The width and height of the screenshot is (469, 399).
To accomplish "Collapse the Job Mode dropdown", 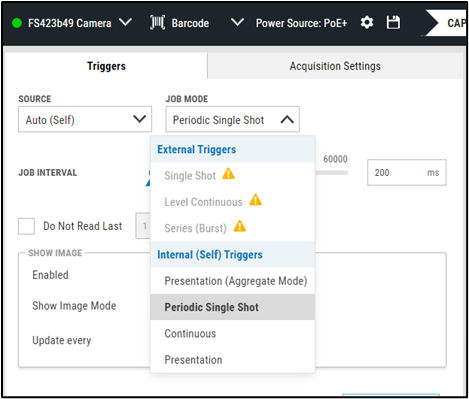I will click(287, 119).
